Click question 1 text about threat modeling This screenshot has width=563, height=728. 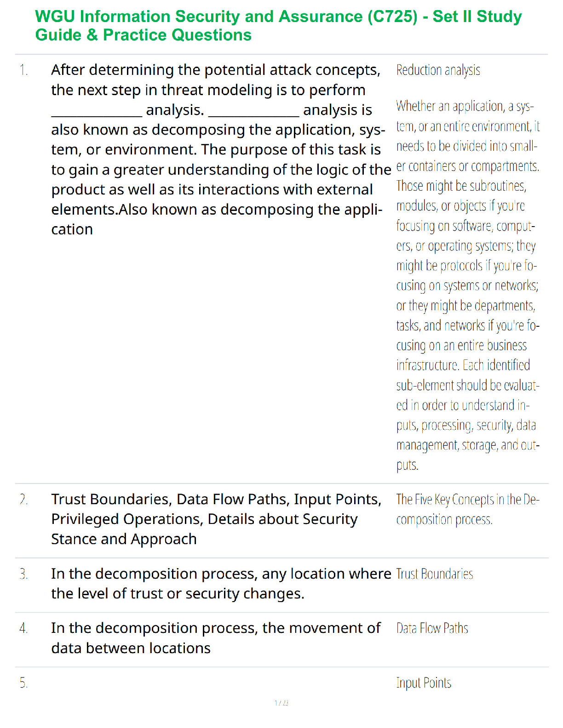221,149
